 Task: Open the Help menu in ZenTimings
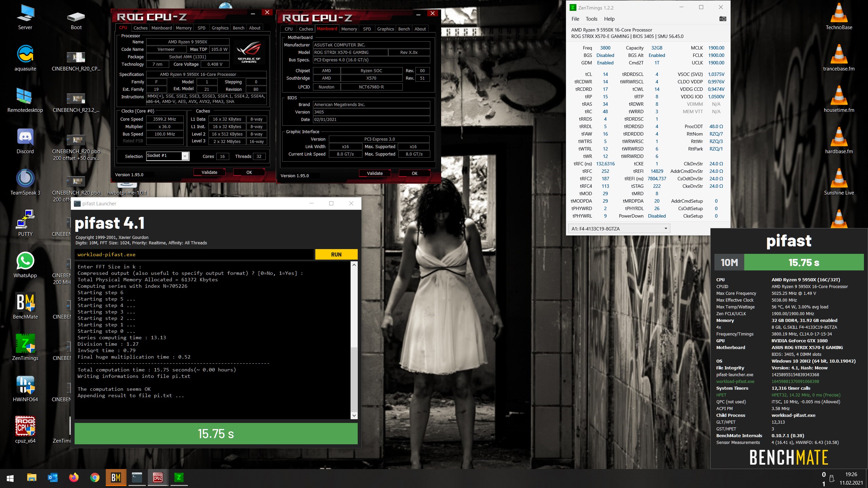tap(609, 19)
